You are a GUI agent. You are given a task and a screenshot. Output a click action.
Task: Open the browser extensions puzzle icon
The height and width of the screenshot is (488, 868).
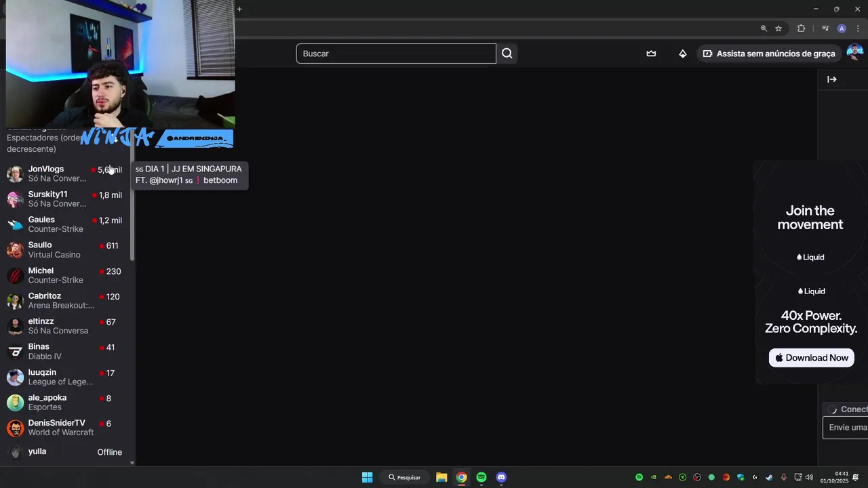[x=801, y=28]
